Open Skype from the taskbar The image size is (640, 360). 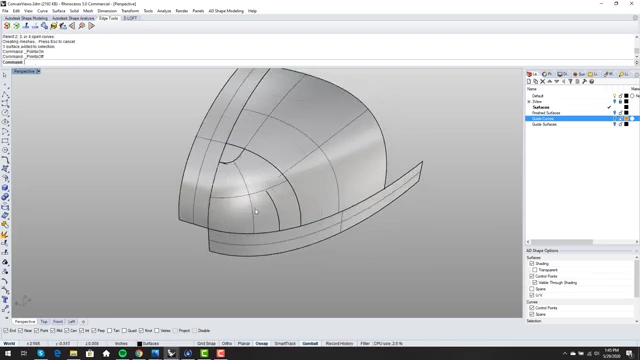[41, 353]
